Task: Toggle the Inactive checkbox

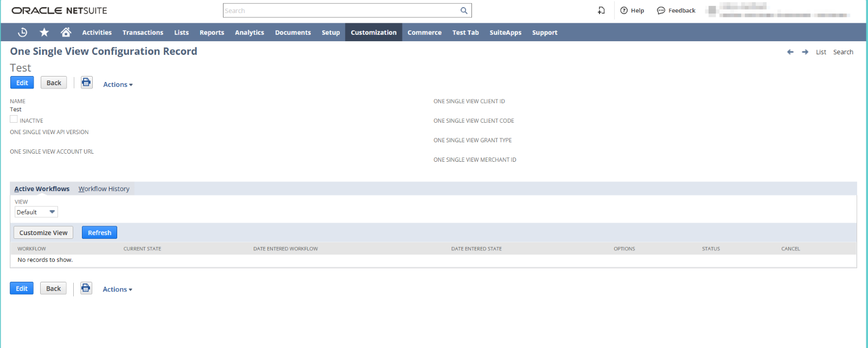Action: click(14, 119)
